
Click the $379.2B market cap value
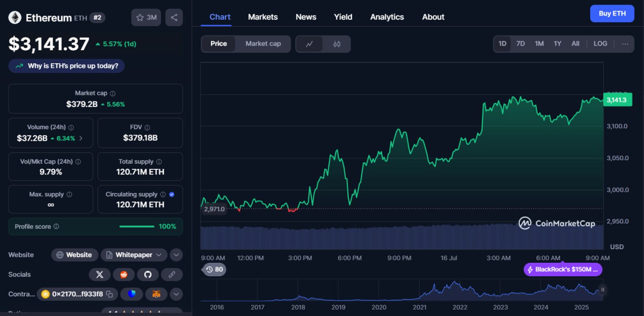coord(82,104)
